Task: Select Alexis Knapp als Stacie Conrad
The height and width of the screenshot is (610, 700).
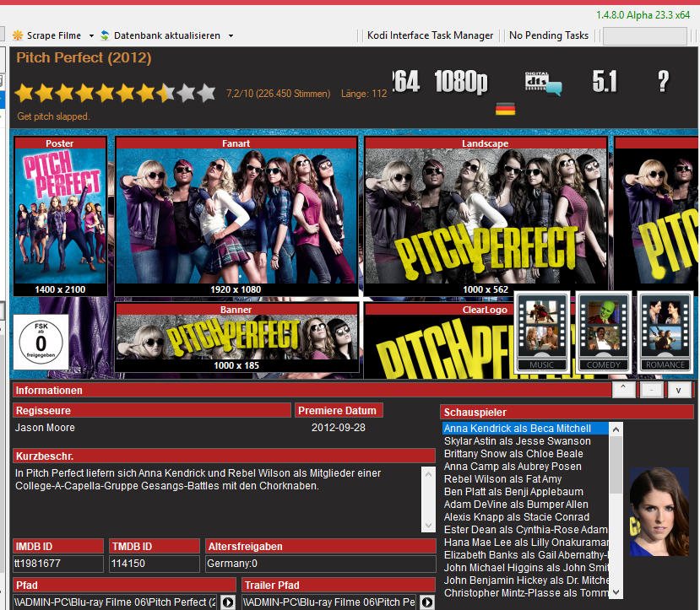Action: 525,517
